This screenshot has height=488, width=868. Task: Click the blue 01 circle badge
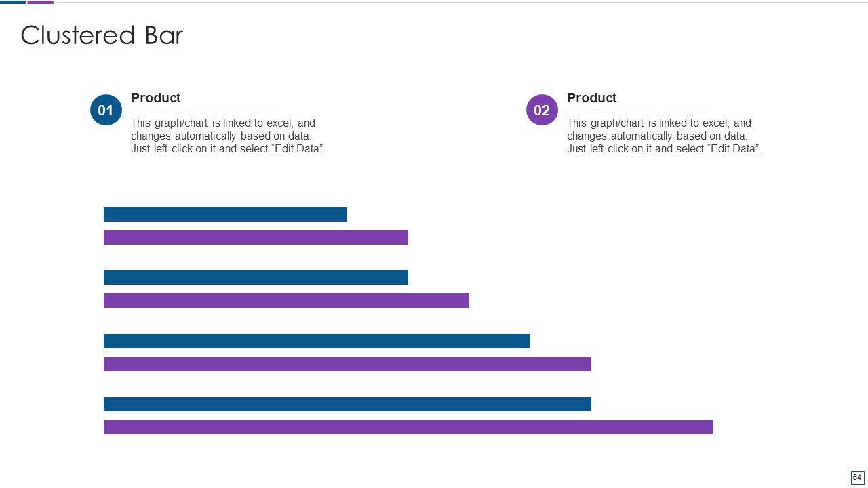pos(106,110)
